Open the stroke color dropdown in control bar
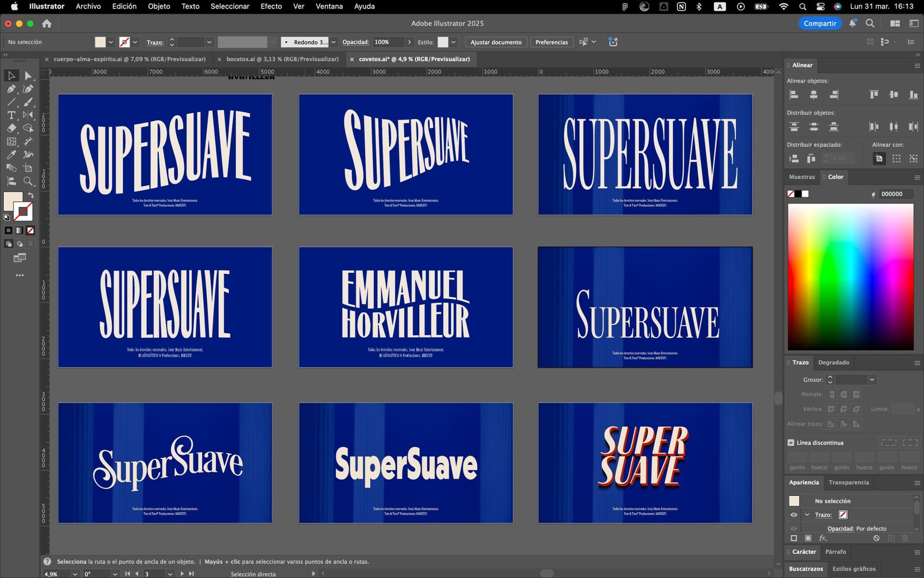924x578 pixels. coord(135,42)
